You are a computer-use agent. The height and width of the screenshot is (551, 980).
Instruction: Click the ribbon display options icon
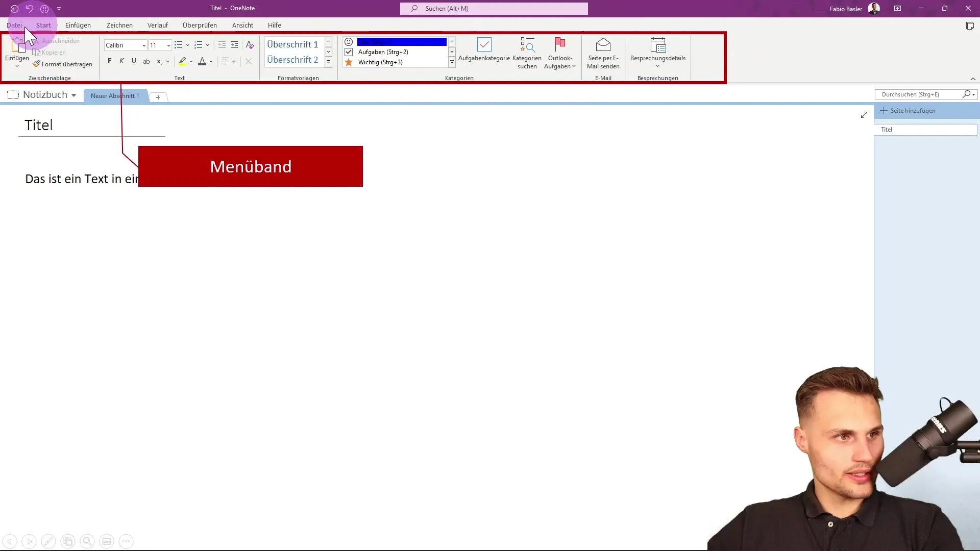click(897, 9)
